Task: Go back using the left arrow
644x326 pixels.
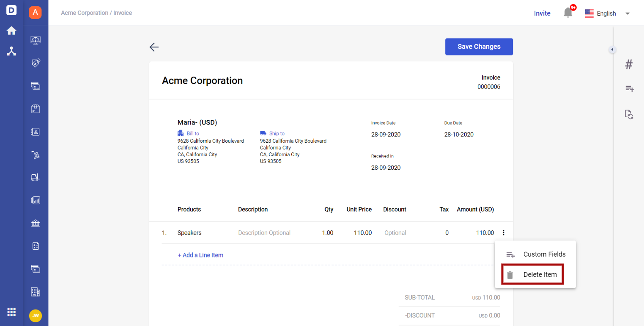Action: (x=154, y=47)
